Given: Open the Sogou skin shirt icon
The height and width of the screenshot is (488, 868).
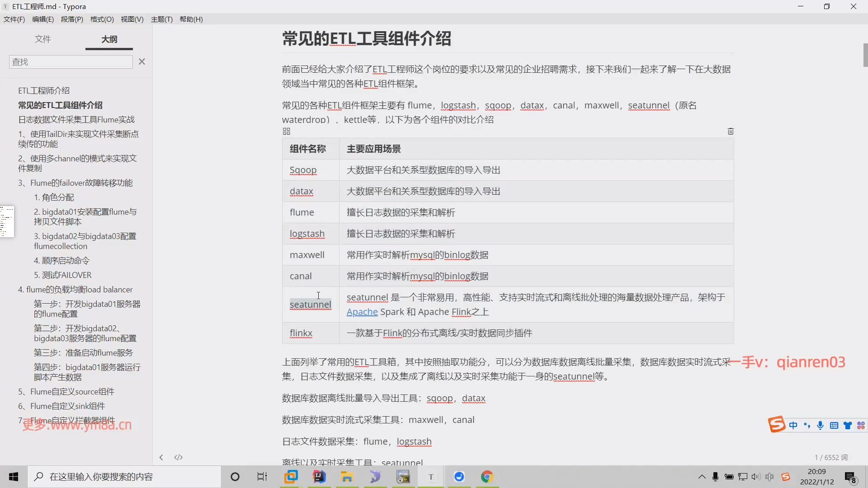Looking at the screenshot, I should click(x=848, y=425).
